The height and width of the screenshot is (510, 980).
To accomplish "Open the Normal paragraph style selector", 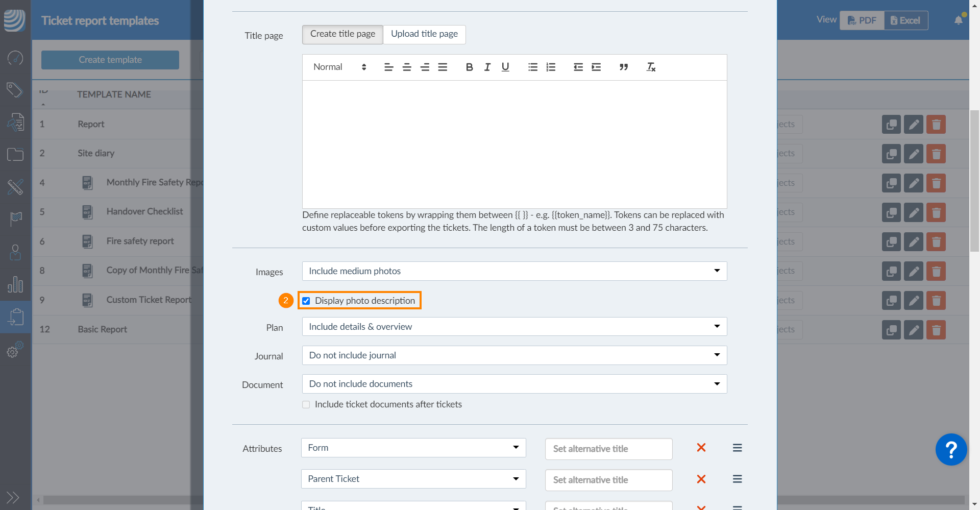I will 339,67.
